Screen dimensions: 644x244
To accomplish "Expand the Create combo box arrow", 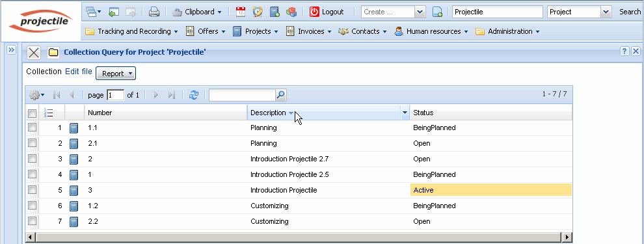I will [x=420, y=12].
